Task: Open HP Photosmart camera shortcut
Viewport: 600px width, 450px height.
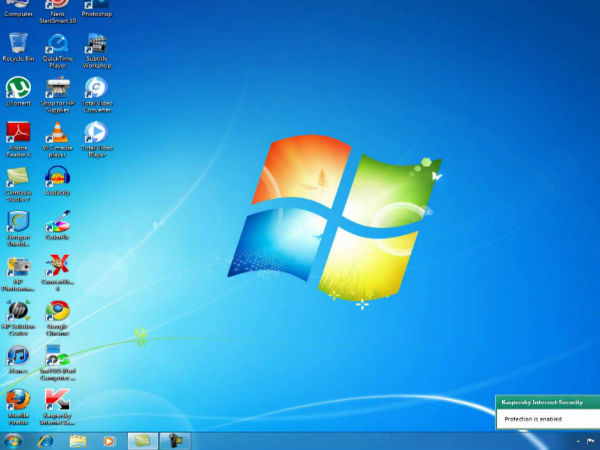Action: [18, 274]
